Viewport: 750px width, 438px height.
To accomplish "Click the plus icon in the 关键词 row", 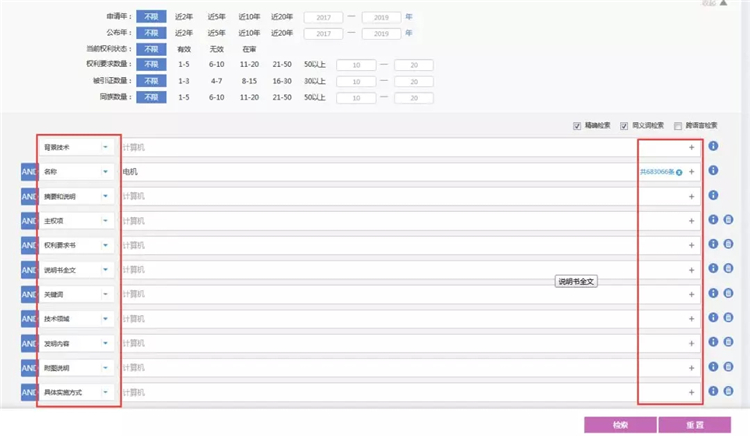I will pos(691,294).
